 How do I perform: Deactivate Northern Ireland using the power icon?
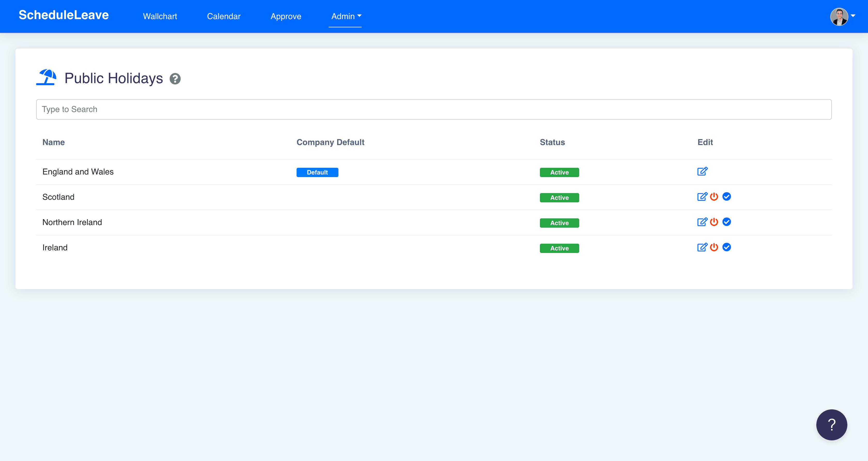click(x=714, y=222)
